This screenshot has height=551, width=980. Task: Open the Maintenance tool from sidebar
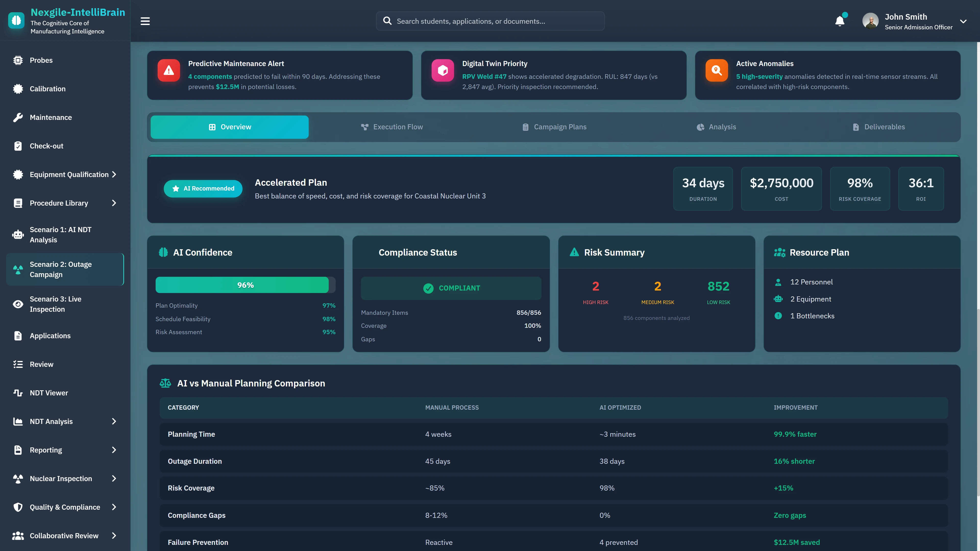click(18, 117)
